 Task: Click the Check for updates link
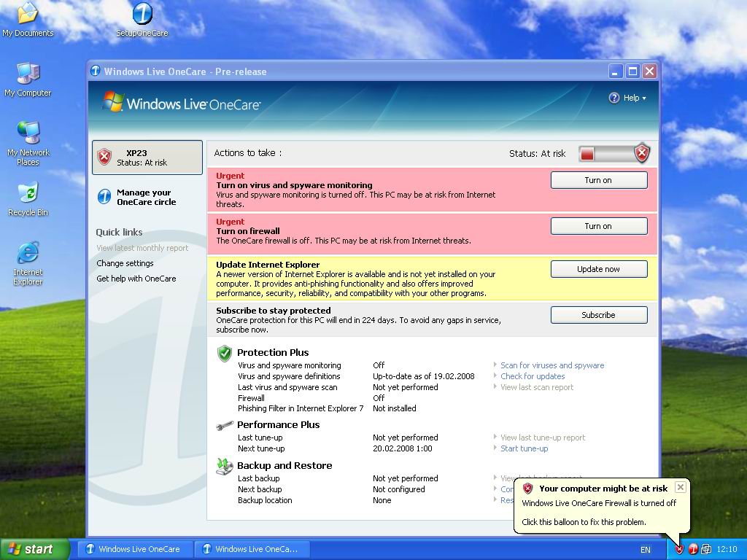point(533,376)
